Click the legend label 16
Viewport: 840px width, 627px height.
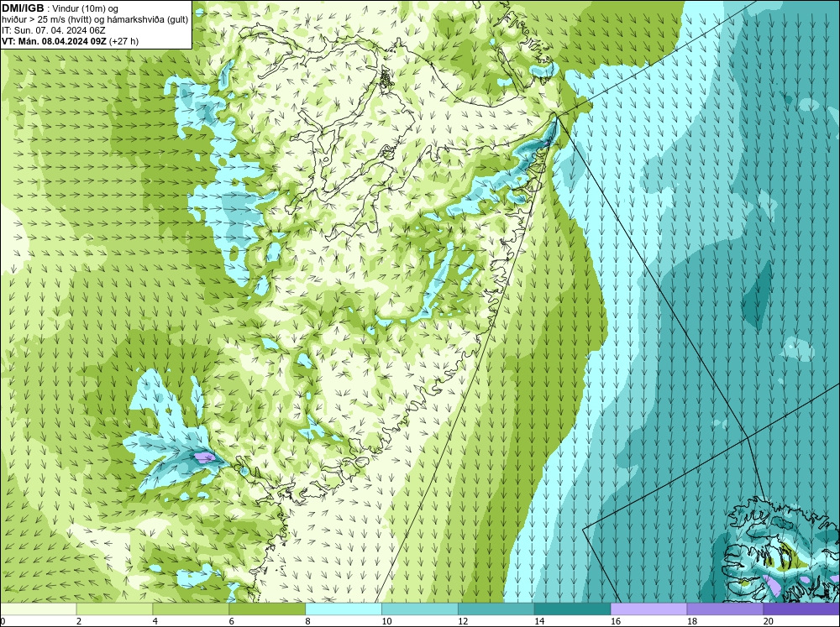tap(616, 621)
